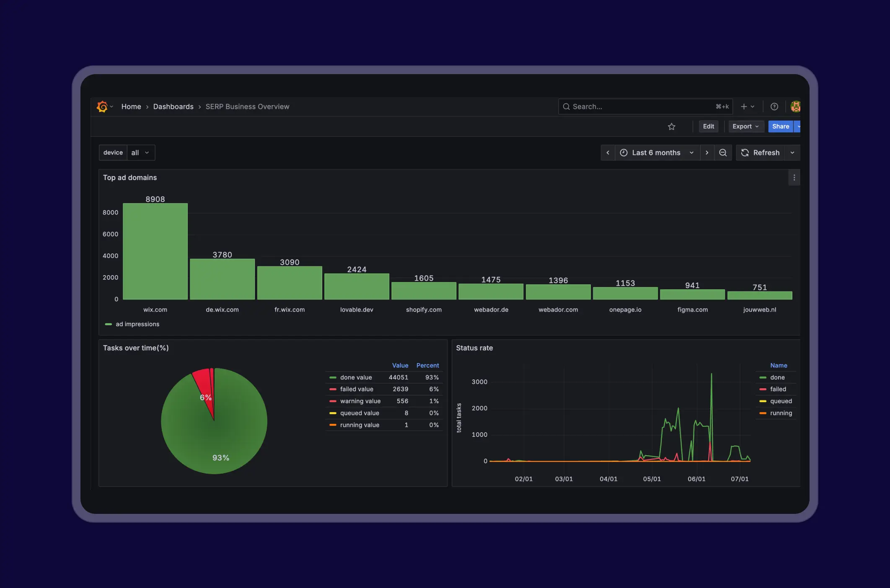
Task: Click the webador.de bar
Action: click(491, 291)
